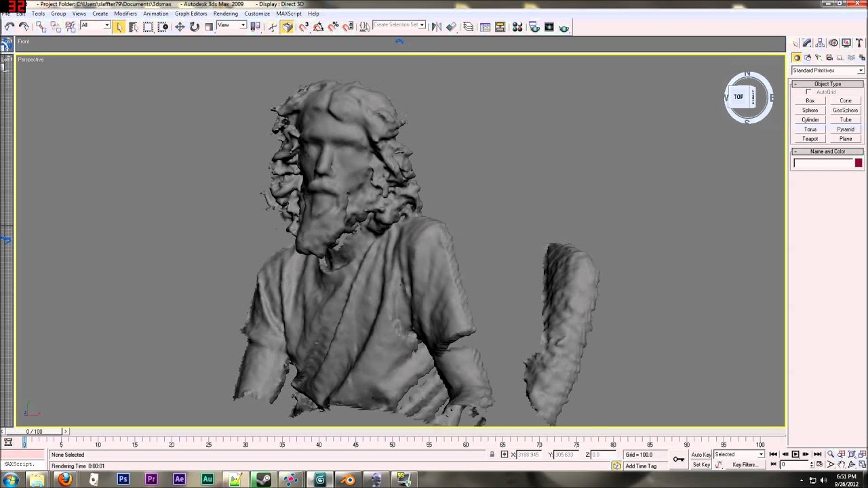Open the Modify command panel tab

pos(807,43)
